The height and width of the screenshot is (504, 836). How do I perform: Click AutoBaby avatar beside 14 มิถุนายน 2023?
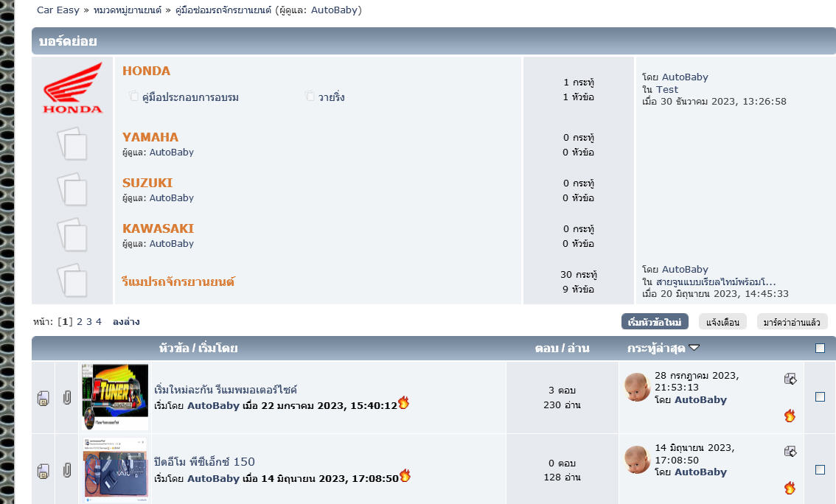coord(637,460)
